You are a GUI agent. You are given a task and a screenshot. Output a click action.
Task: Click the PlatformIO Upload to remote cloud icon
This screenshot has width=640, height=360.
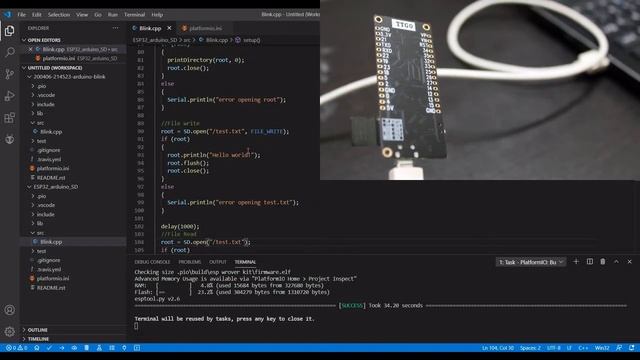74,348
